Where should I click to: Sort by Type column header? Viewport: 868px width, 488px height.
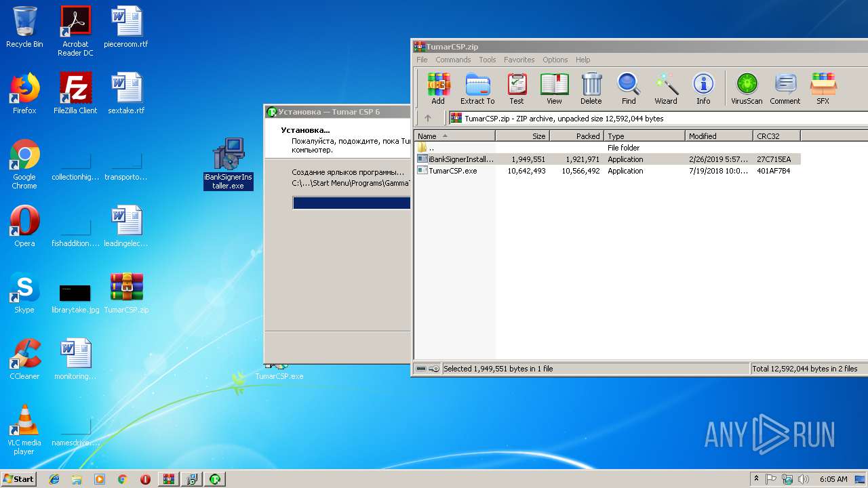(644, 136)
